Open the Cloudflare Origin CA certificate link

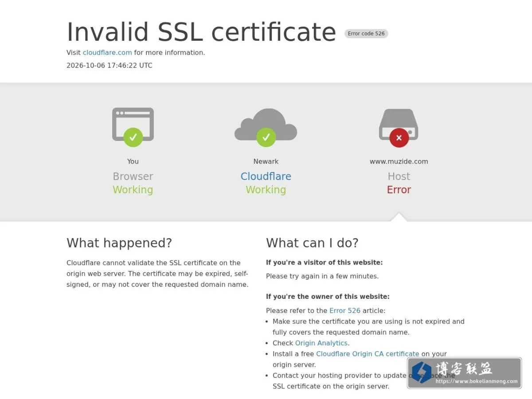[x=368, y=354]
